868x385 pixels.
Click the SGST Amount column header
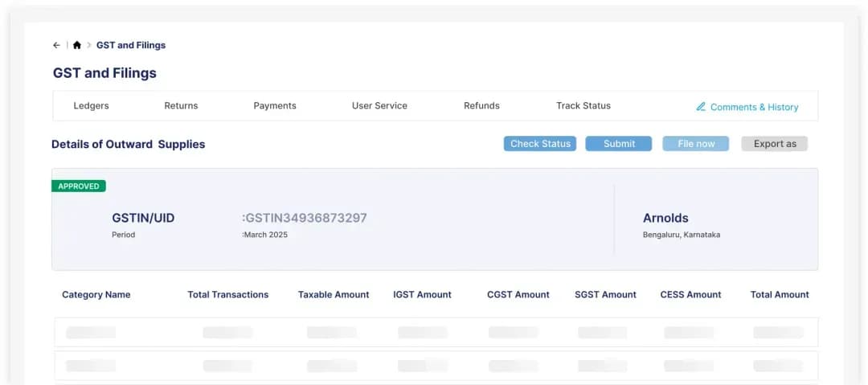pyautogui.click(x=606, y=295)
